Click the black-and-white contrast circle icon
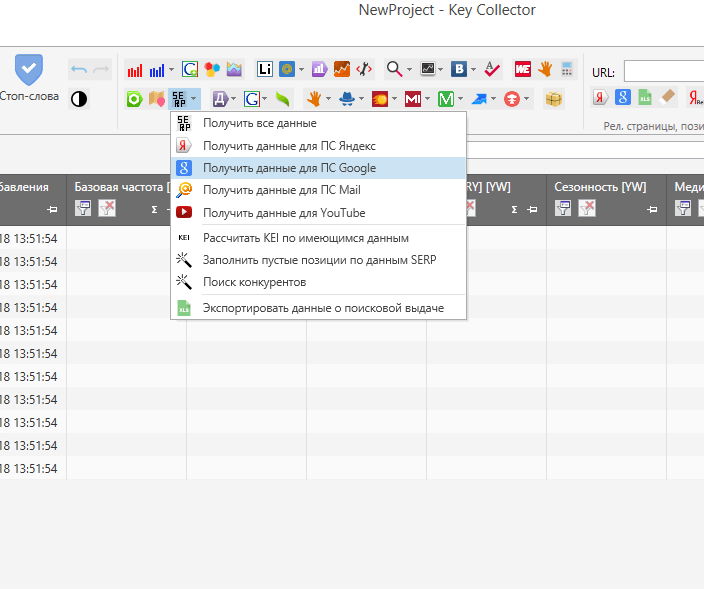Image resolution: width=704 pixels, height=589 pixels. (x=78, y=98)
